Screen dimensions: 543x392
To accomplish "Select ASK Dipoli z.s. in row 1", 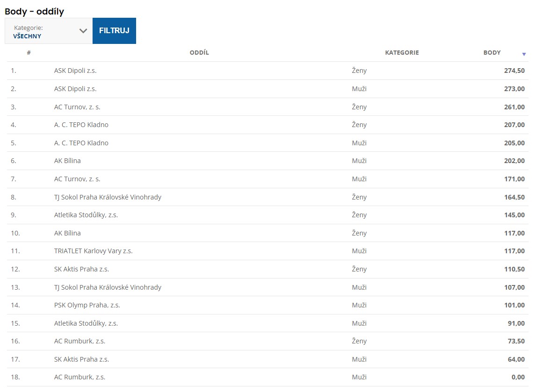I will point(75,71).
